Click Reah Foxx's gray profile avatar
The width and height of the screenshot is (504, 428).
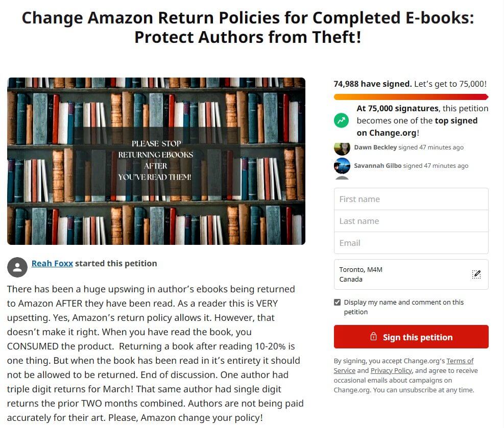pyautogui.click(x=17, y=267)
